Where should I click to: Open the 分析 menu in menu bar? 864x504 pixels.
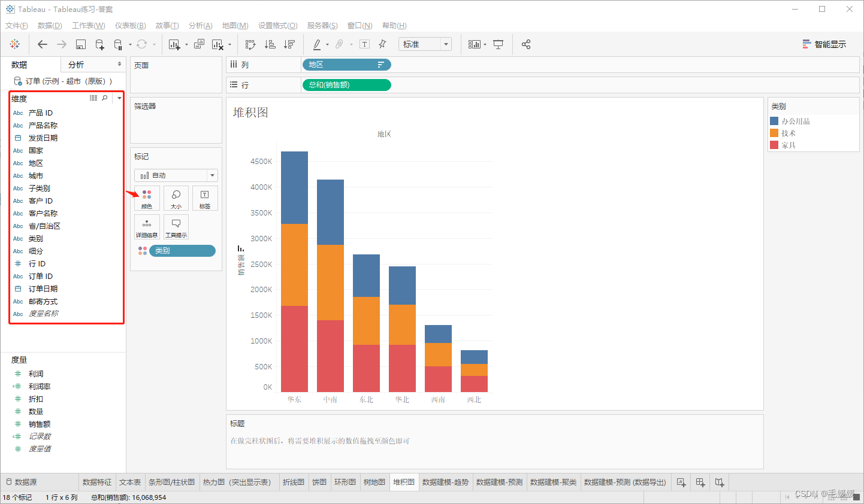(x=201, y=26)
